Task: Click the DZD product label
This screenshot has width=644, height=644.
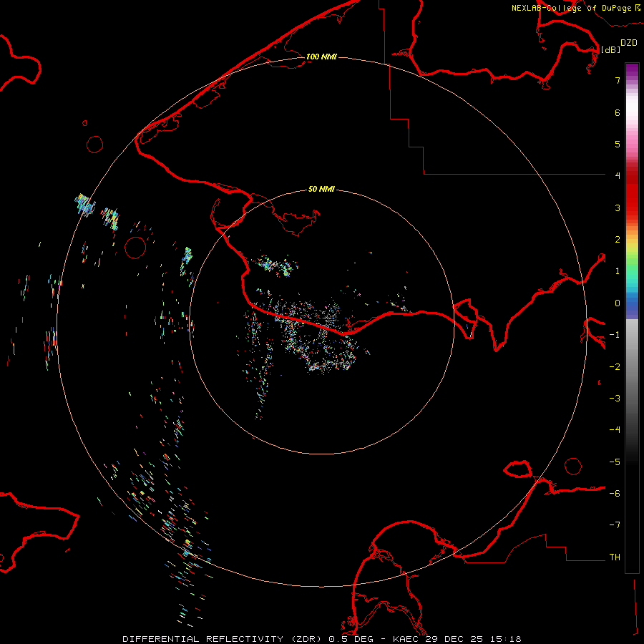Action: point(629,43)
